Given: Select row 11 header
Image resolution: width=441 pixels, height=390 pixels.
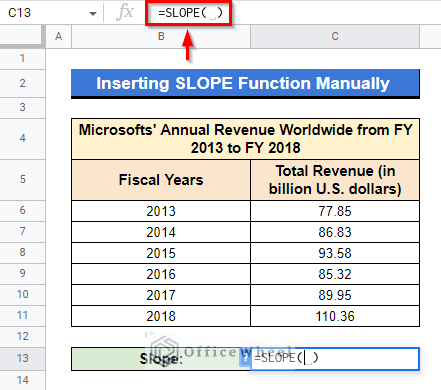Looking at the screenshot, I should coord(22,316).
